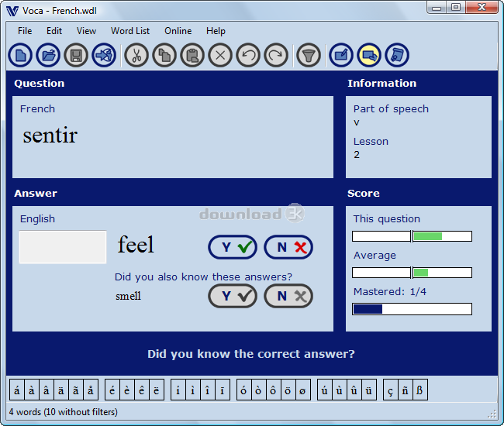Image resolution: width=504 pixels, height=426 pixels.
Task: Click the highlighted quiz mode icon
Action: [x=369, y=55]
